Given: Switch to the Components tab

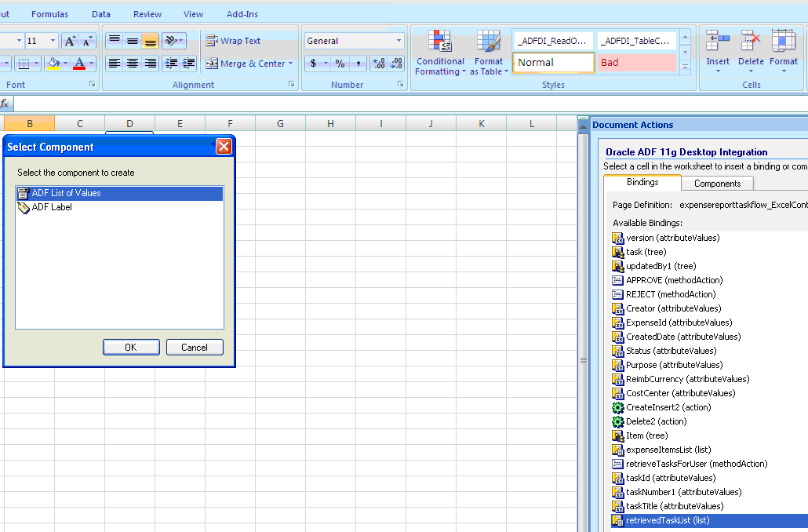Looking at the screenshot, I should click(x=717, y=184).
